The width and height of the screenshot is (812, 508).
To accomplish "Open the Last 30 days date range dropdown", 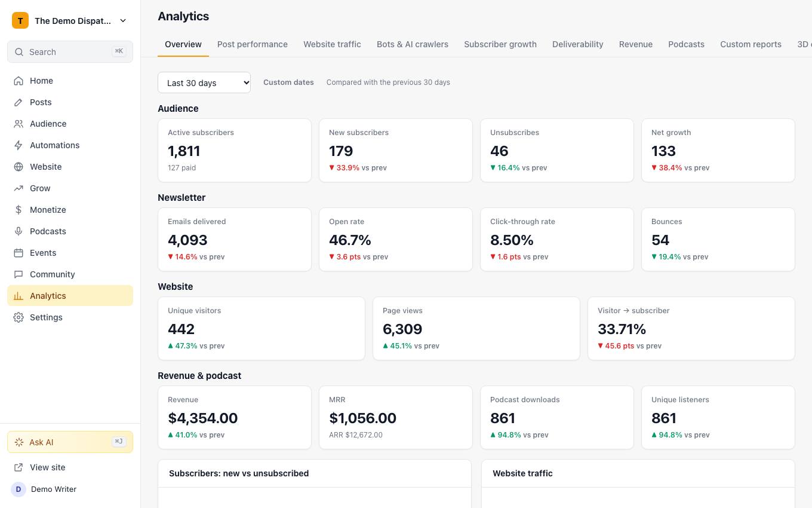I will point(204,82).
